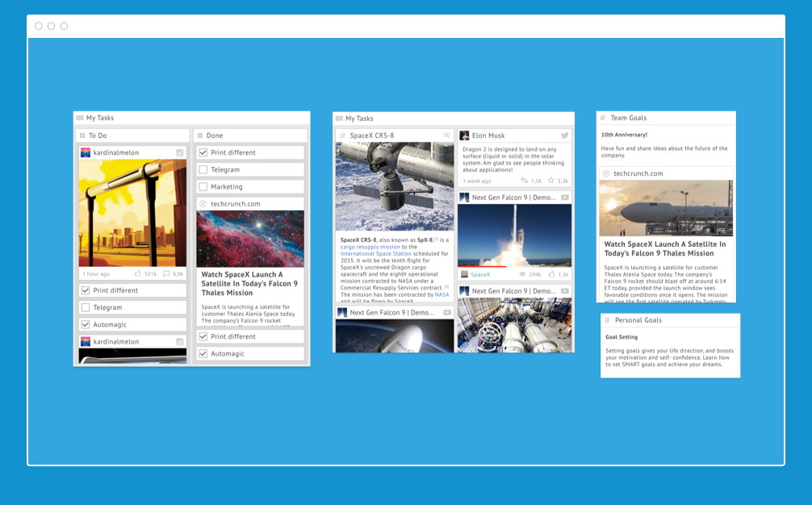Click the 1 hour ago timestamp
The width and height of the screenshot is (812, 505).
pos(96,273)
